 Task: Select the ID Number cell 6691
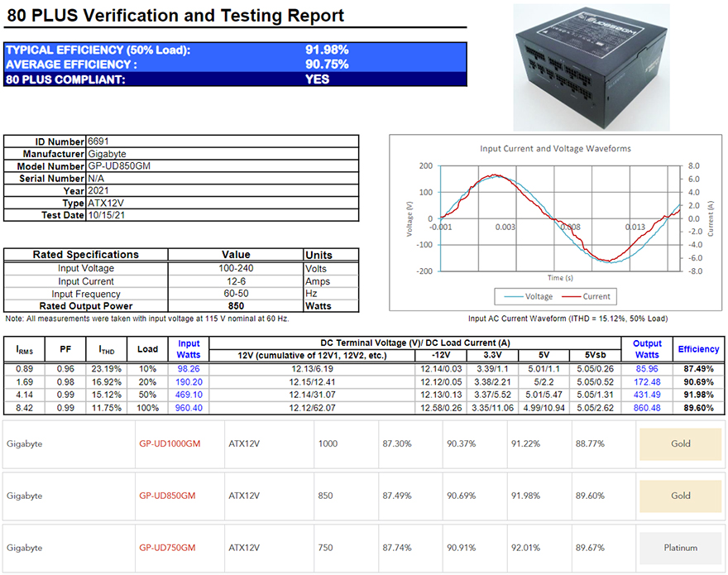(x=98, y=141)
